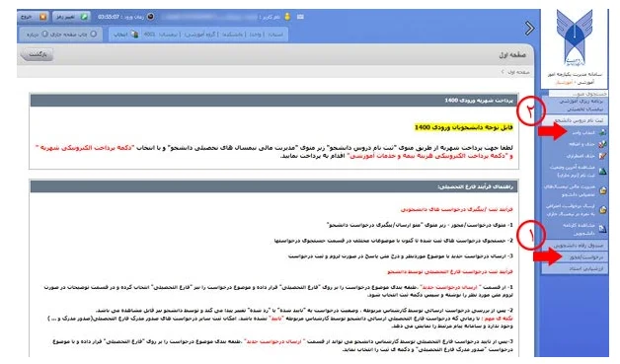
Task: Collapse the sidebar with the chevron arrow
Action: point(529,28)
